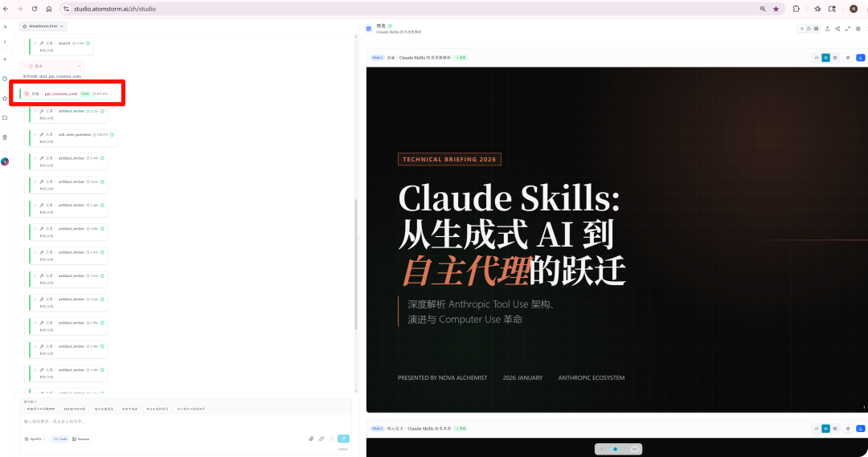Select the play presentation mode in preview header

pyautogui.click(x=809, y=29)
